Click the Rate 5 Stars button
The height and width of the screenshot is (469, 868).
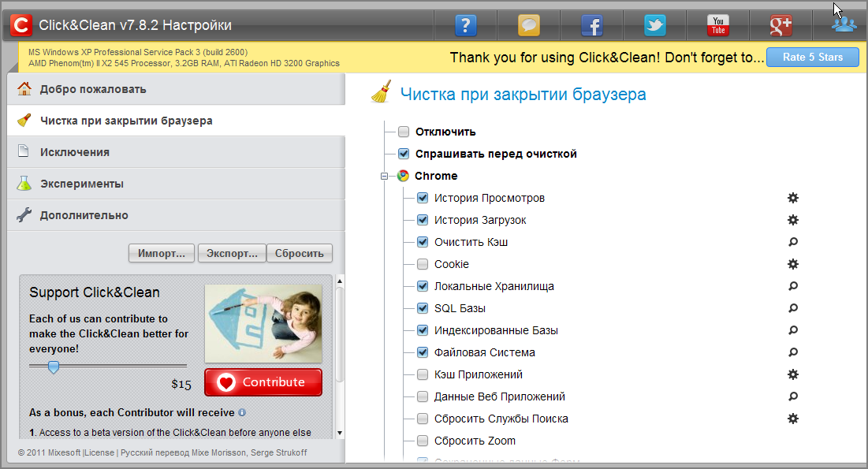(x=813, y=57)
